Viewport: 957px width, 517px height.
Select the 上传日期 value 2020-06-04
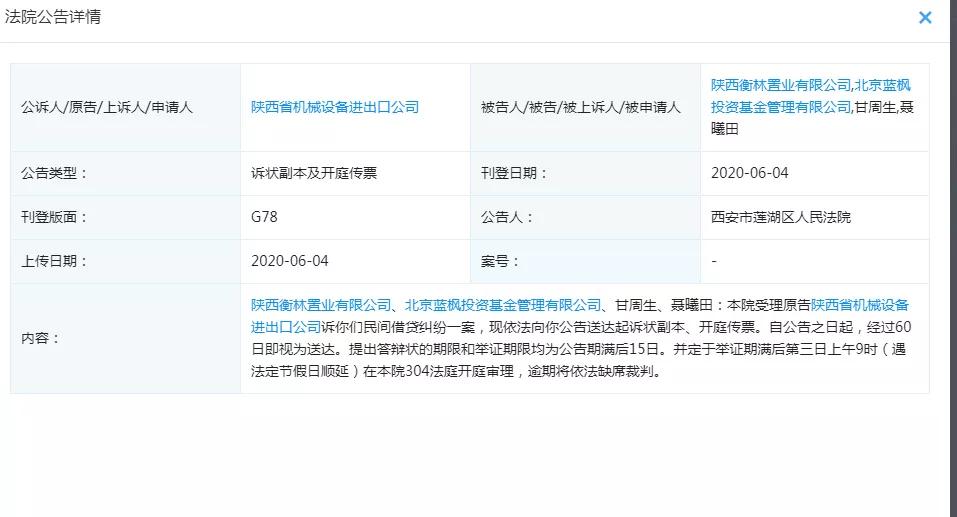[290, 261]
